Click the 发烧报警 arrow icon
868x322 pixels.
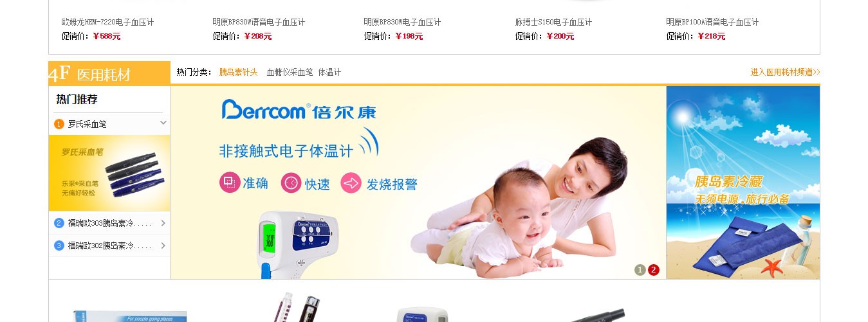pos(351,183)
